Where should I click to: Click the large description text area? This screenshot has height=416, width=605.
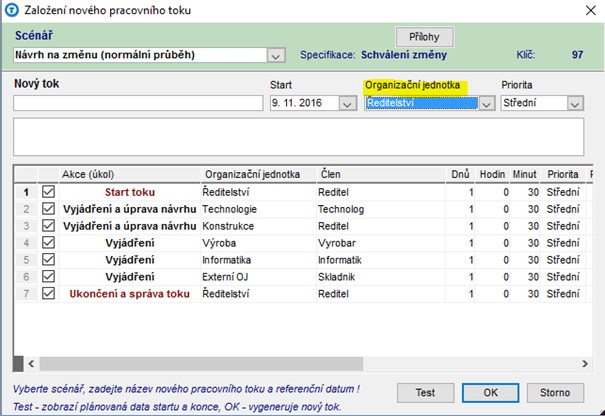coord(299,137)
